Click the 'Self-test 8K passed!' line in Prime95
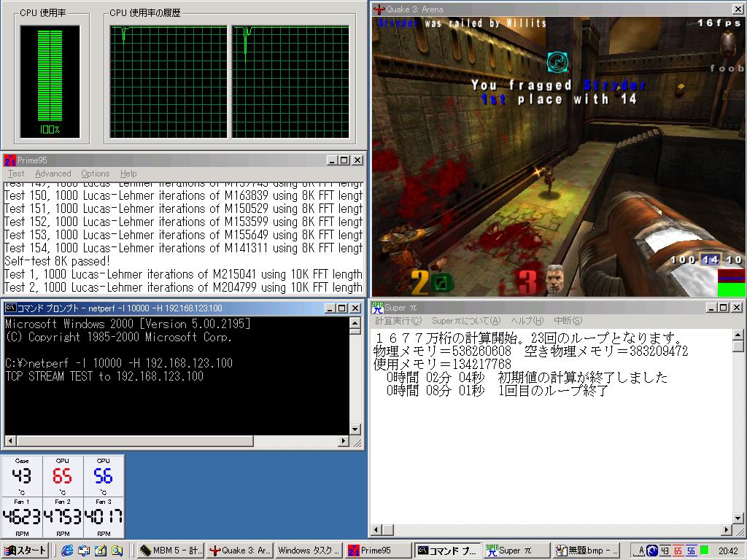Screen dimensions: 747x560 tap(57, 261)
